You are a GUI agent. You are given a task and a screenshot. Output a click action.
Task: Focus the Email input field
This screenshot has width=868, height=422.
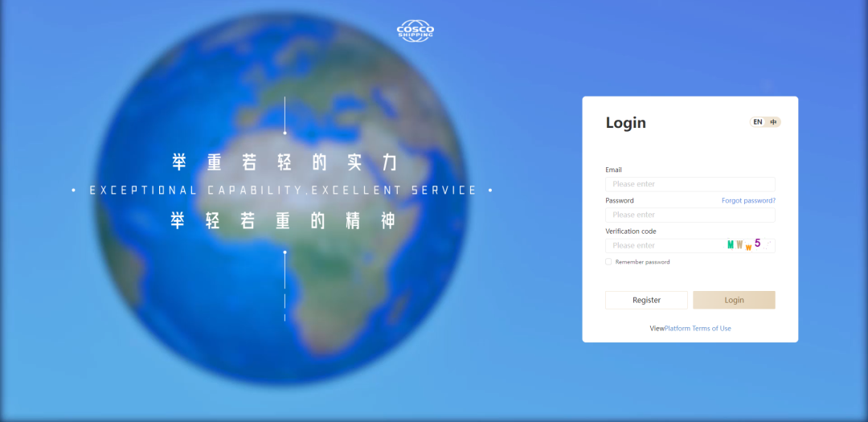tap(690, 184)
